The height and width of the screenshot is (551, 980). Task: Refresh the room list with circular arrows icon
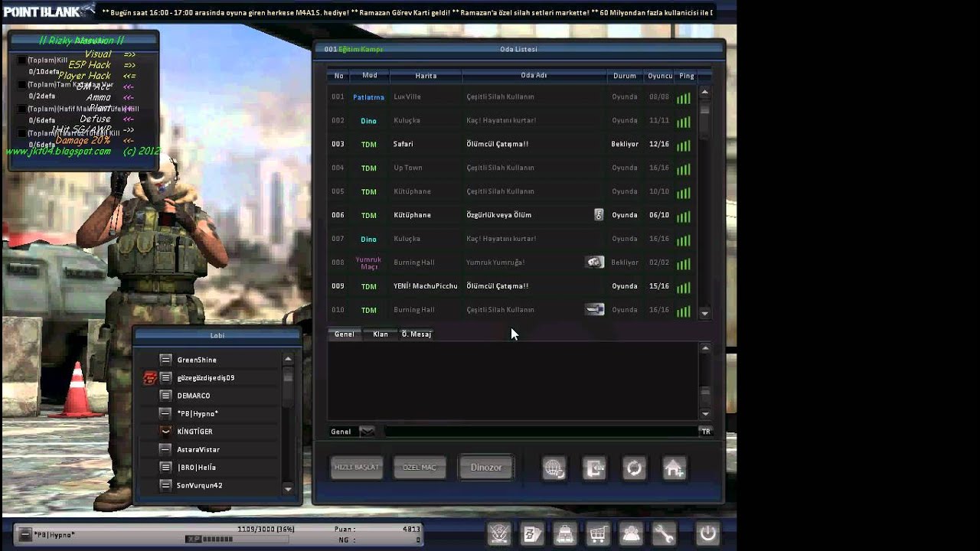point(634,468)
